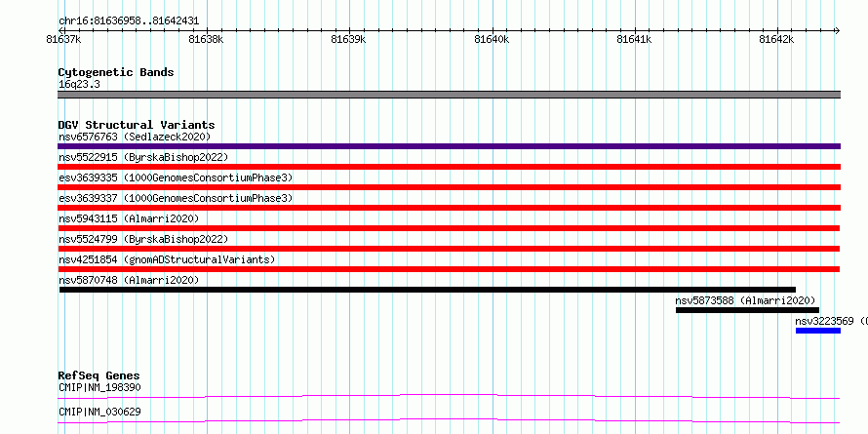This screenshot has height=434, width=868.
Task: Open variant nsv5524799 (ByrskaBishop2022) label
Action: [x=143, y=239]
